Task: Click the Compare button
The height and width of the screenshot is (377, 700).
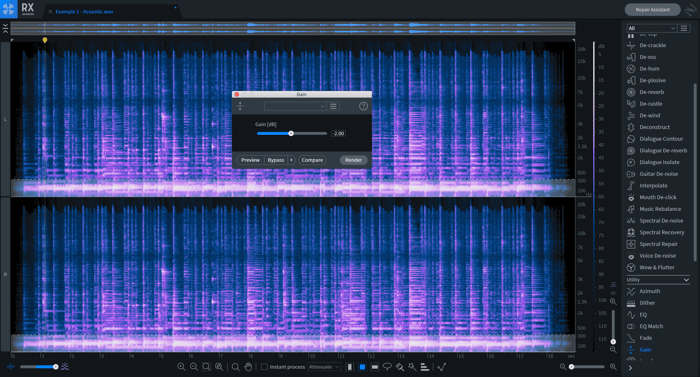Action: [x=312, y=160]
